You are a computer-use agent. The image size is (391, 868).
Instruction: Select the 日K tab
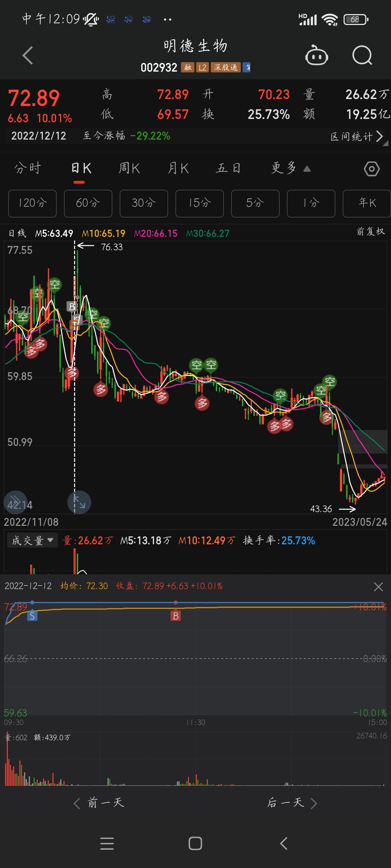click(x=81, y=168)
